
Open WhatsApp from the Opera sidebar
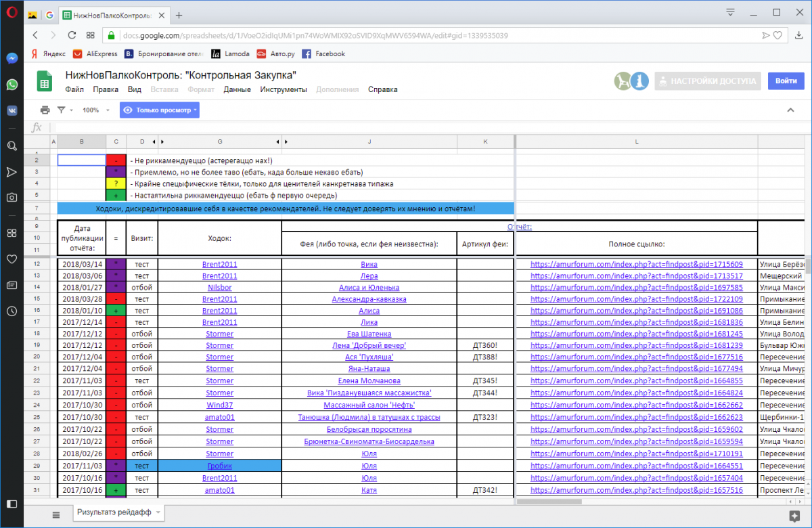pyautogui.click(x=12, y=85)
